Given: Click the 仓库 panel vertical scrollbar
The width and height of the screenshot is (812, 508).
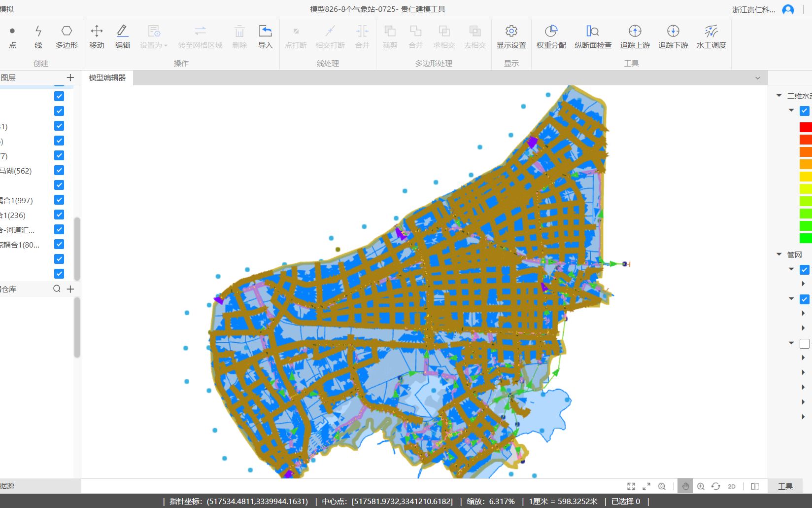Looking at the screenshot, I should coord(77,327).
